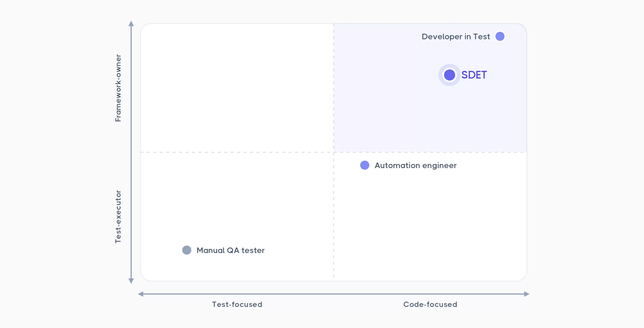This screenshot has width=644, height=328.
Task: Click the left arrowhead of horizontal axis
Action: tap(141, 294)
